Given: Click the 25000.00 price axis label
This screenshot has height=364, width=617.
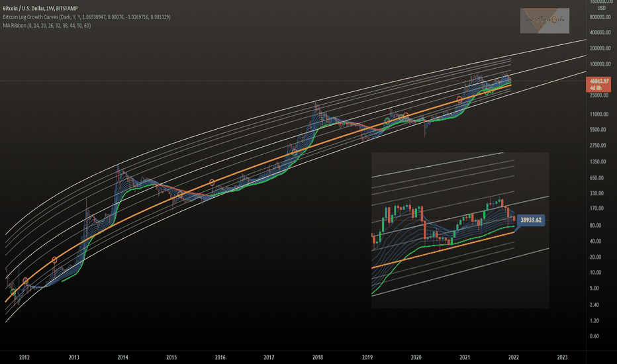Looking at the screenshot, I should 599,95.
